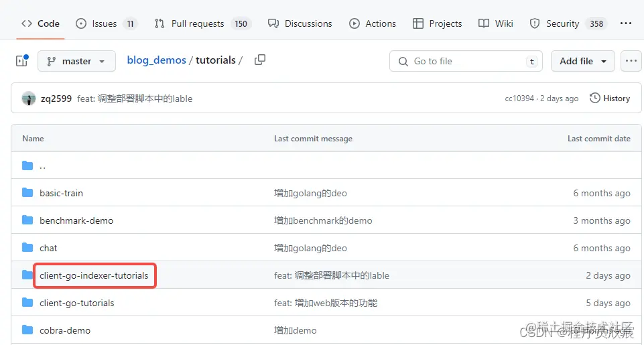Expand the file tree side panel

pyautogui.click(x=21, y=61)
